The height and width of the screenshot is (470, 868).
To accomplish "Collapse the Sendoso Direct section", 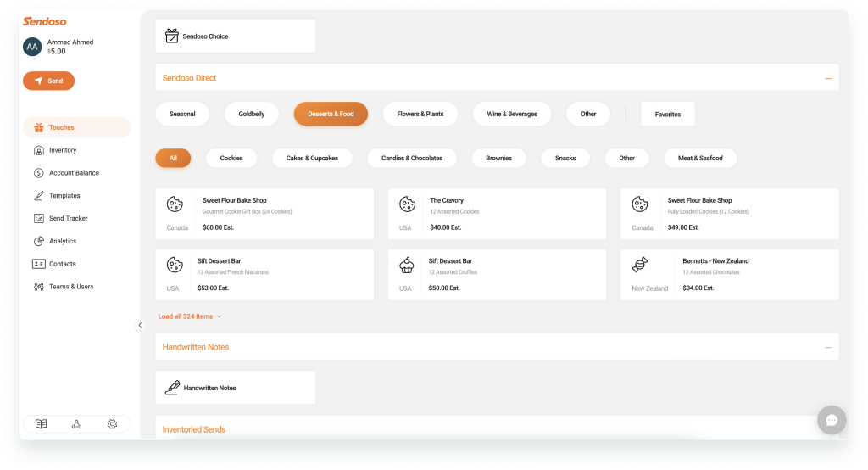I will pos(828,78).
